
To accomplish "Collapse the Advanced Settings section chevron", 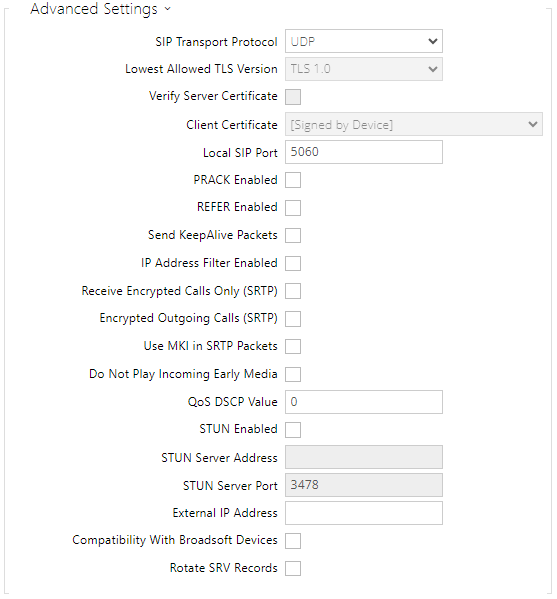I will pyautogui.click(x=168, y=9).
